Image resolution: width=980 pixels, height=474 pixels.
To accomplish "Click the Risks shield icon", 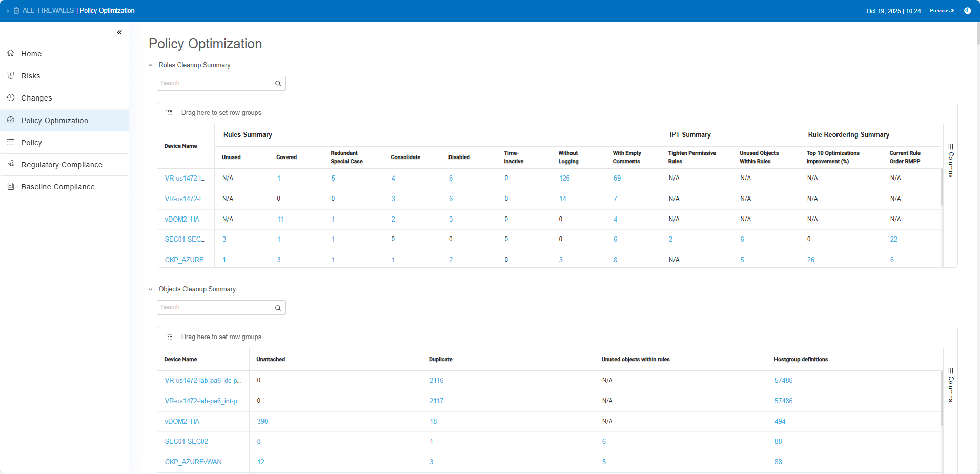I will click(x=11, y=75).
